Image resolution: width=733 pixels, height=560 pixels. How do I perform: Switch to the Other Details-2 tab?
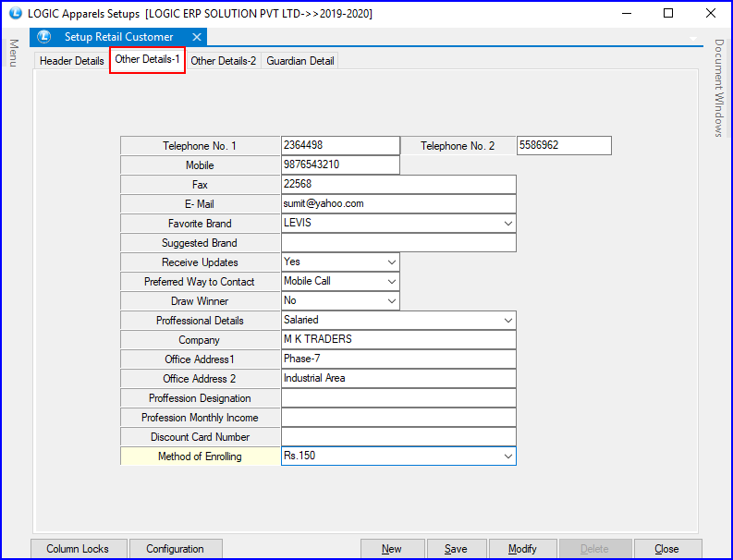[x=224, y=61]
